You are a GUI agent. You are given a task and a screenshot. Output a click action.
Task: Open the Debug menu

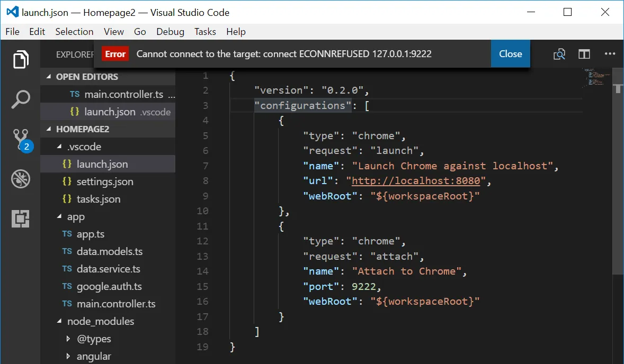pyautogui.click(x=171, y=32)
